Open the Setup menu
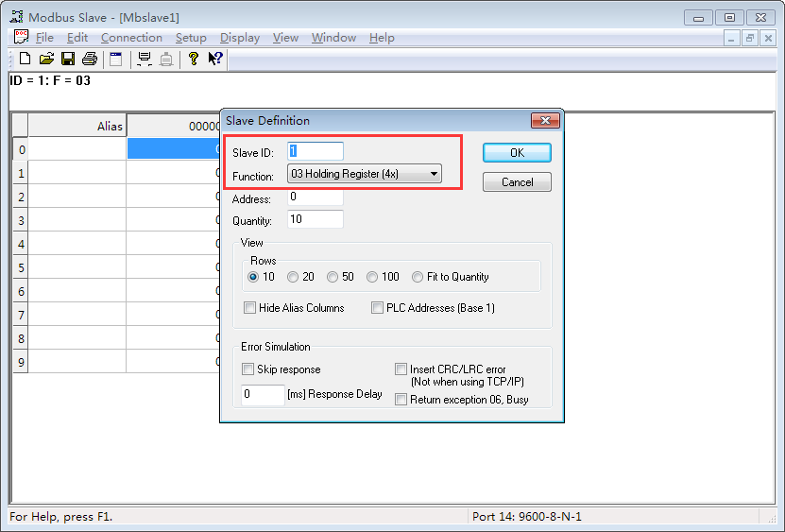 [x=191, y=38]
